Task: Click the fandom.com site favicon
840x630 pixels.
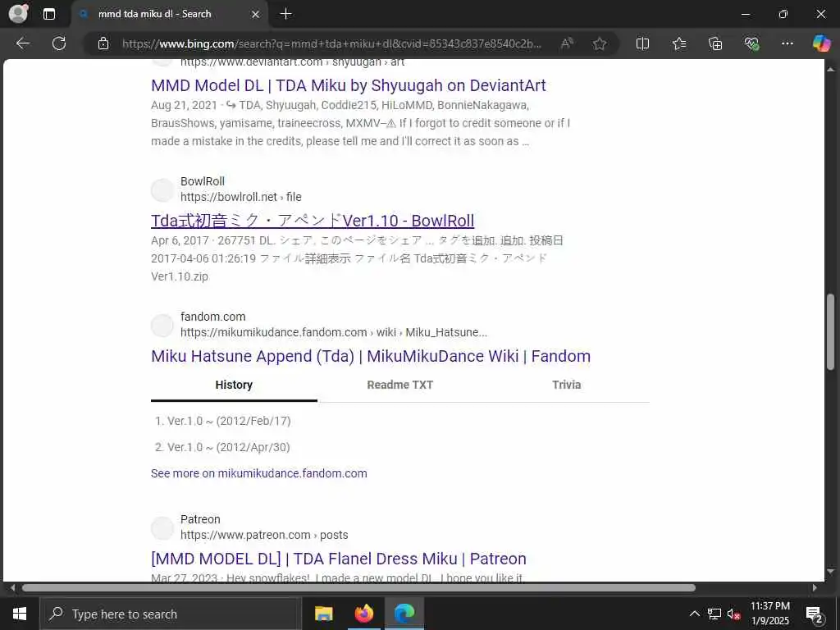Action: (162, 325)
